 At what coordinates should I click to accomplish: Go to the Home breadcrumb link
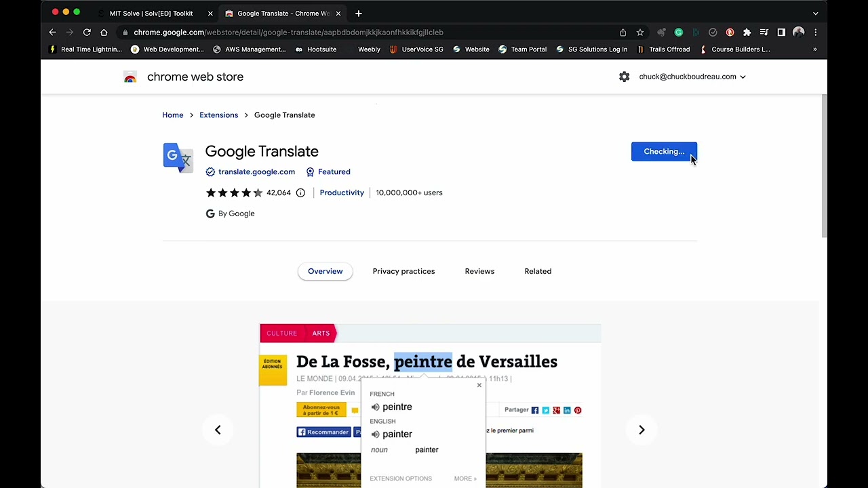click(172, 115)
